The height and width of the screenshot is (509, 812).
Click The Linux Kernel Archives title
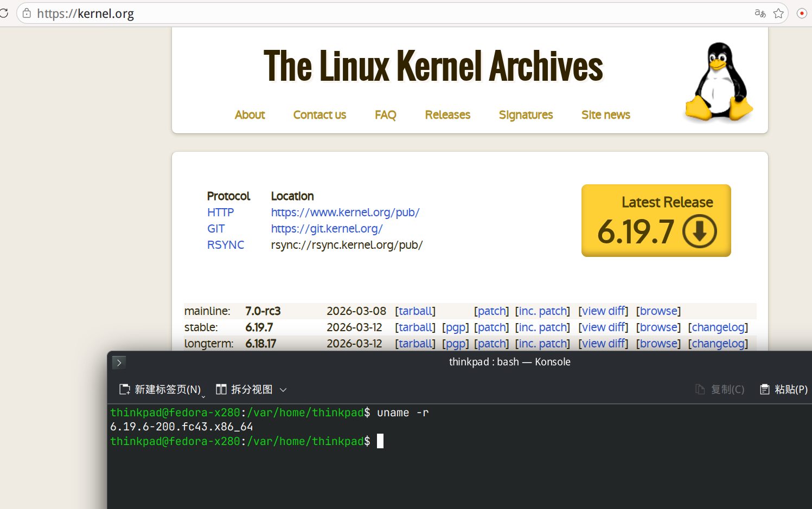(433, 66)
